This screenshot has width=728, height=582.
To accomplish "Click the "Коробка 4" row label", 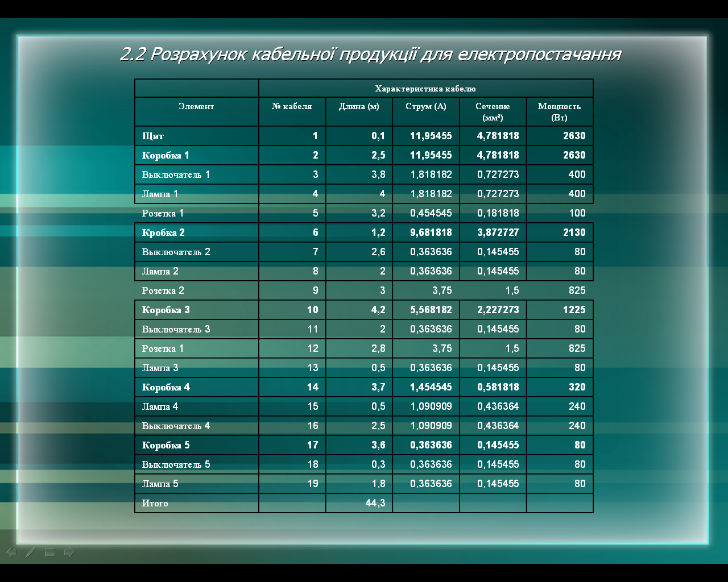I will pyautogui.click(x=166, y=388).
